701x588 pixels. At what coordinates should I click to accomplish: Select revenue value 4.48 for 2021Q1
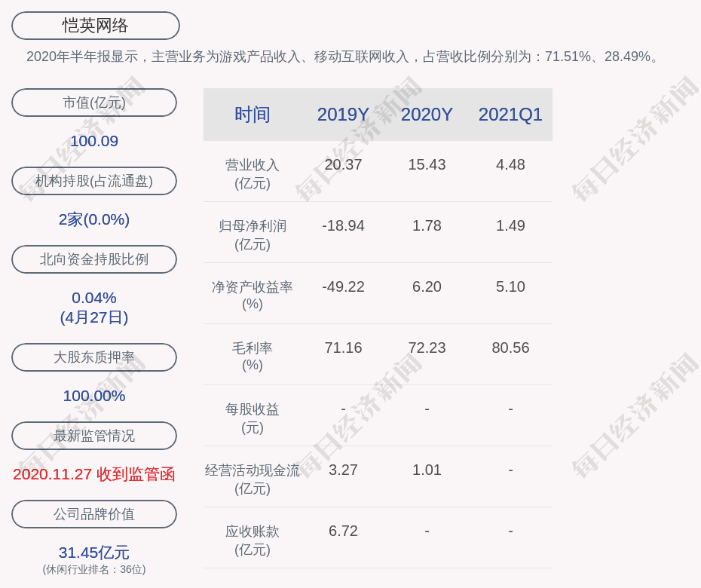[x=510, y=164]
